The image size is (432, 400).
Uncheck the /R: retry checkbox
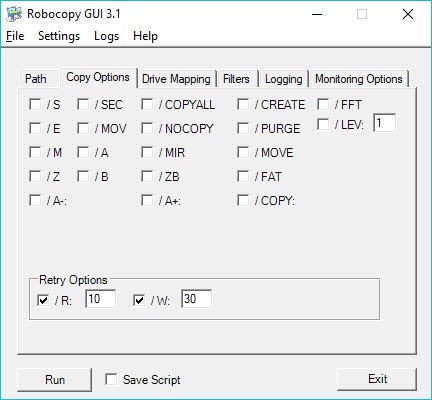43,300
